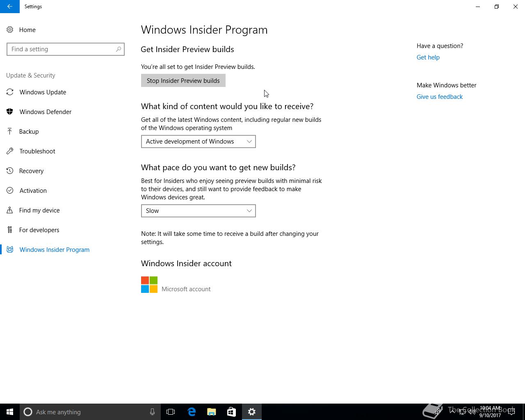
Task: Select Backup upload arrow icon
Action: pos(10,131)
